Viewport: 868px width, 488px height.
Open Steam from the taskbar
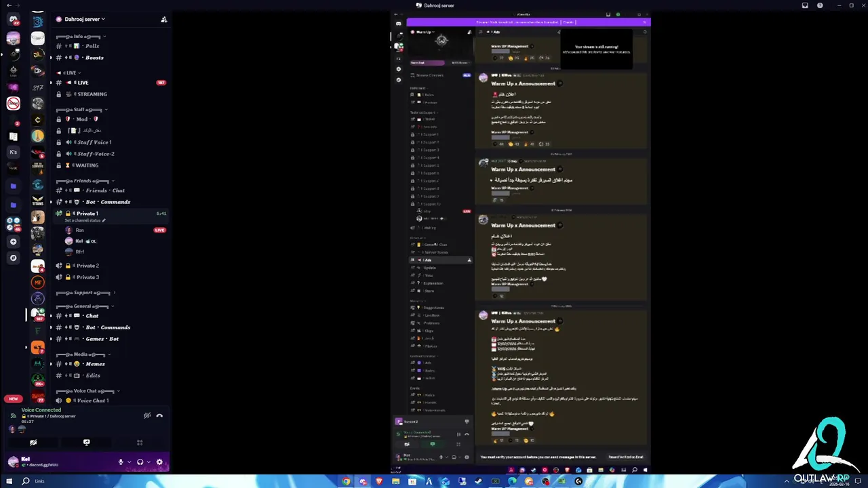(479, 481)
